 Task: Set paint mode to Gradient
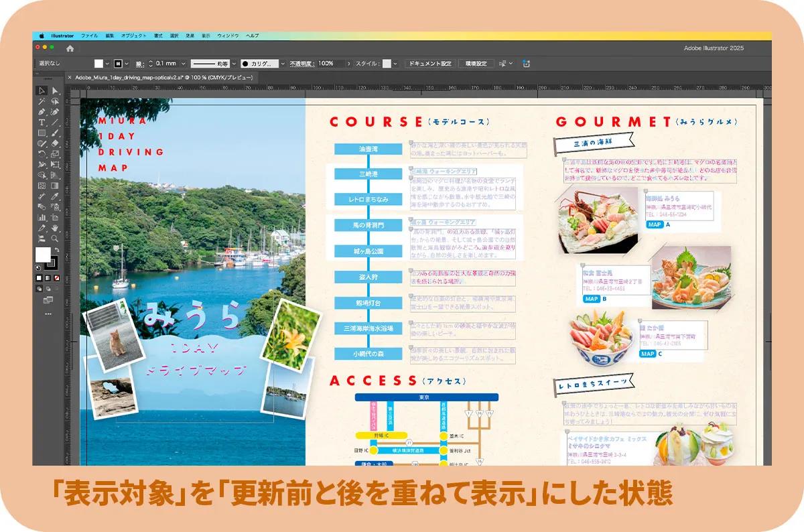tap(48, 278)
